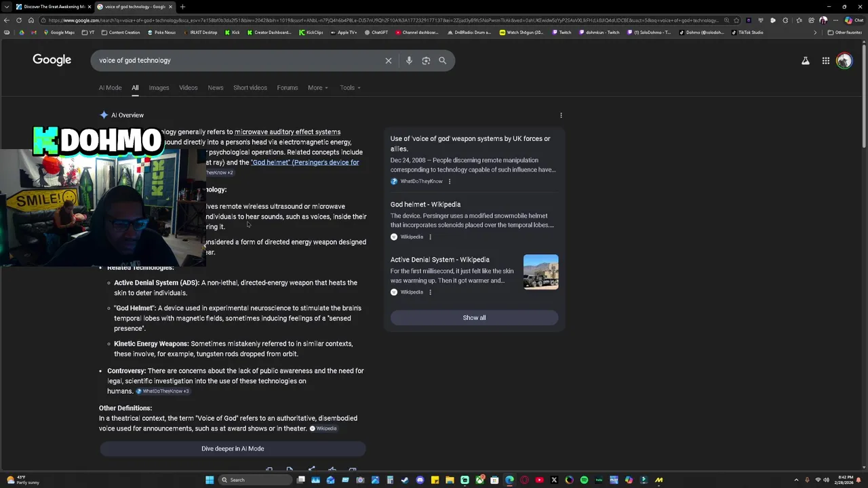Open the Xbox app from taskbar
The image size is (868, 488).
479,480
